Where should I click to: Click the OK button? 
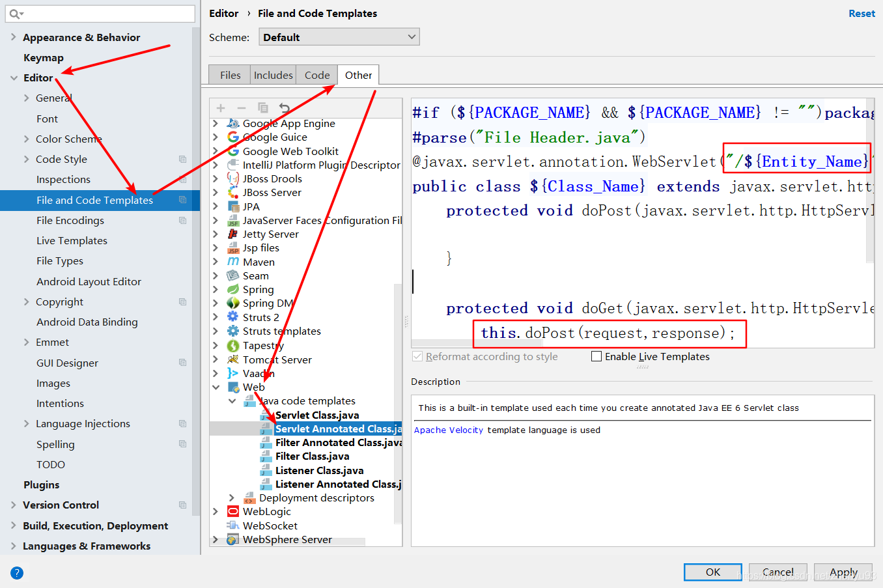713,572
